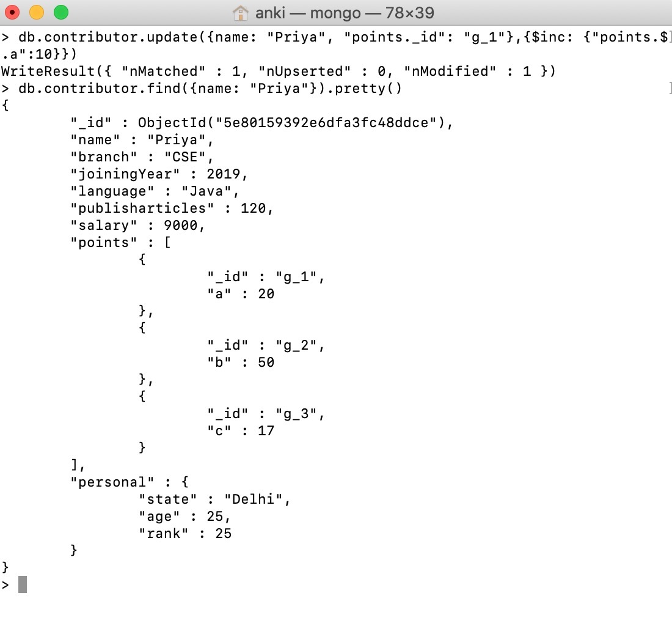Close the terminal window with red button

pyautogui.click(x=12, y=12)
